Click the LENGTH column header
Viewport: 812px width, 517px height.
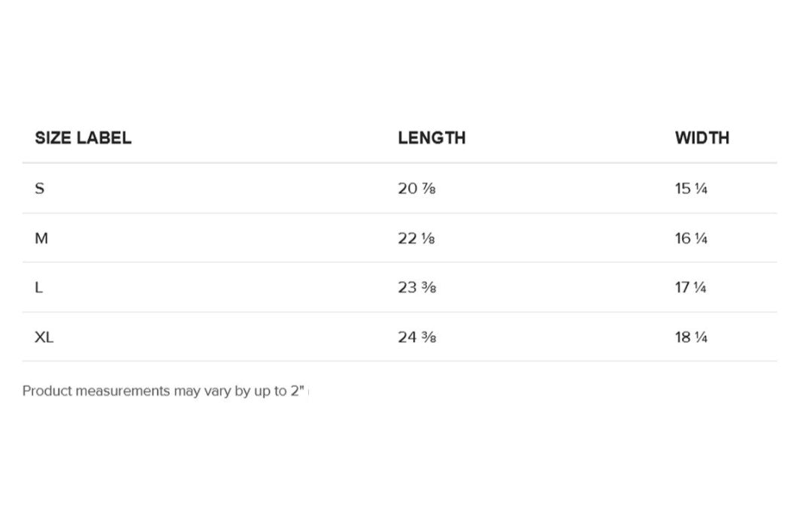click(432, 138)
